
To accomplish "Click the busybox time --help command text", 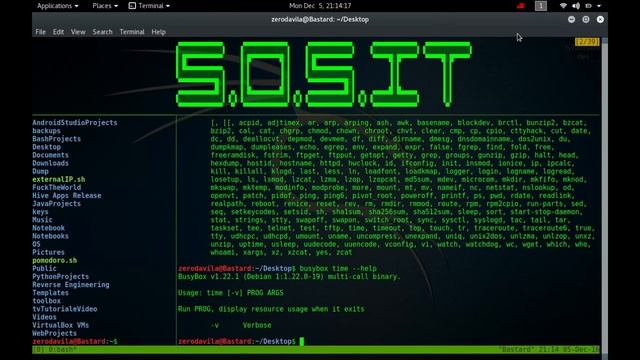I will [x=338, y=269].
